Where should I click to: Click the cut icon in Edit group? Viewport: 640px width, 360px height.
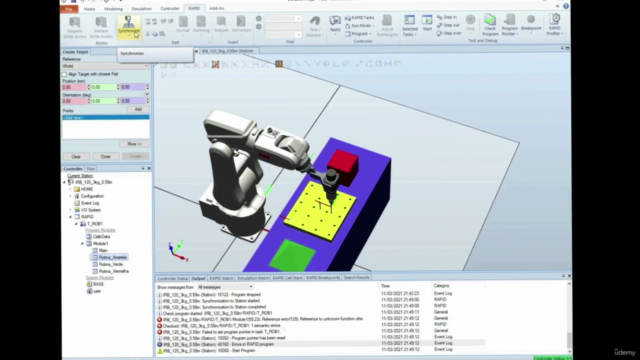[148, 34]
